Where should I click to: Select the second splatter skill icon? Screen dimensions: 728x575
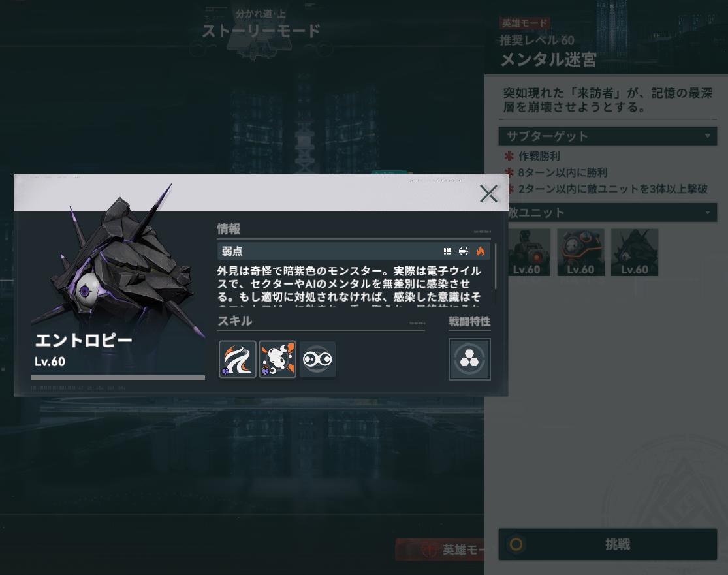click(x=277, y=359)
